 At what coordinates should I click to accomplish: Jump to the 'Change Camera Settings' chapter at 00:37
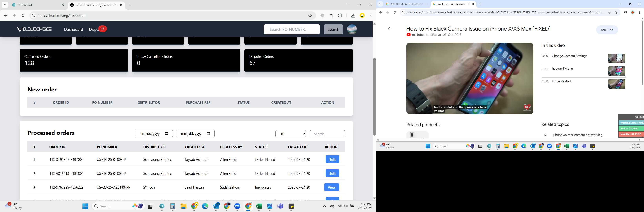point(569,56)
